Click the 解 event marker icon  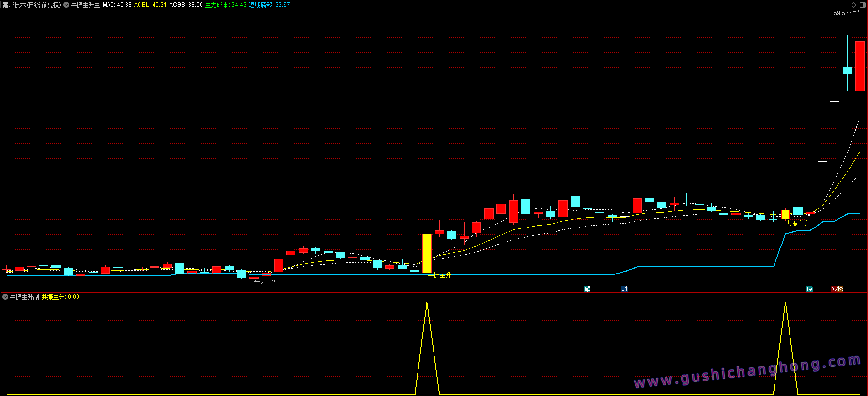pyautogui.click(x=587, y=289)
